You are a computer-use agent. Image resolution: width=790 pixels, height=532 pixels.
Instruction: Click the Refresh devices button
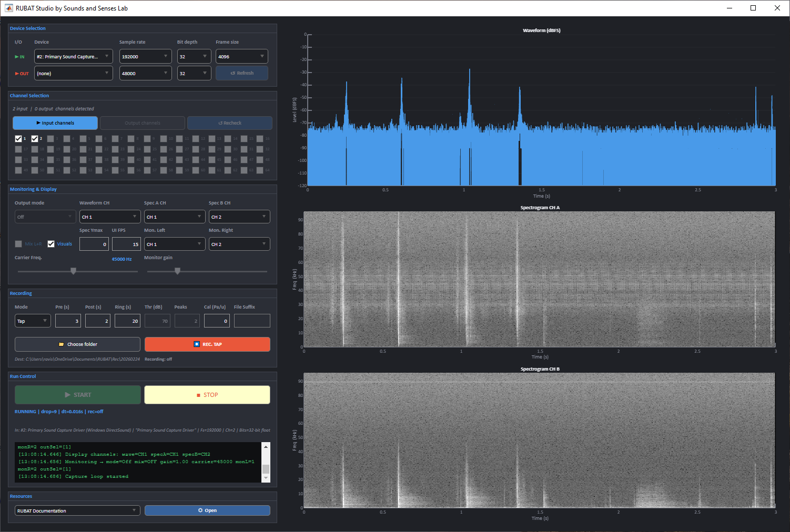(x=241, y=73)
